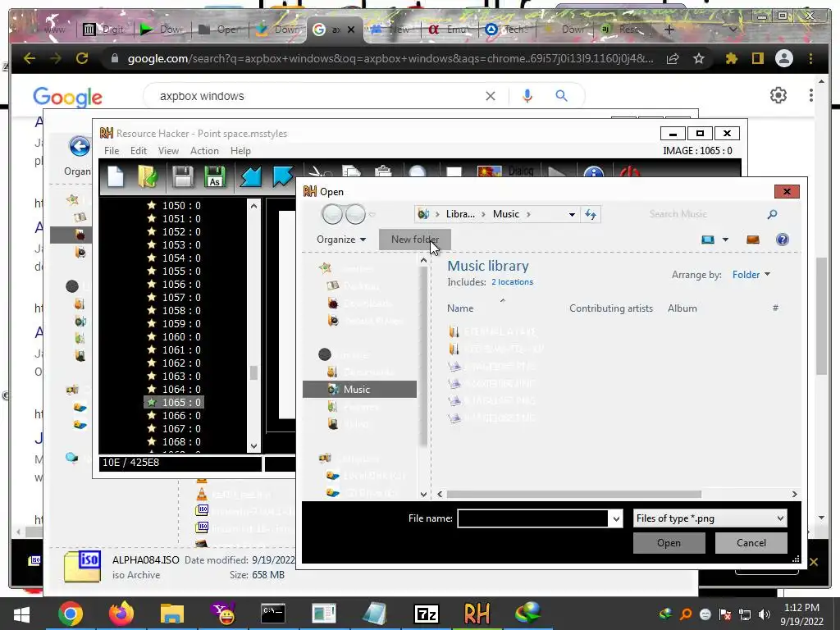This screenshot has width=840, height=630.
Task: Click the refresh arrows icon beside address bar
Action: coord(591,214)
